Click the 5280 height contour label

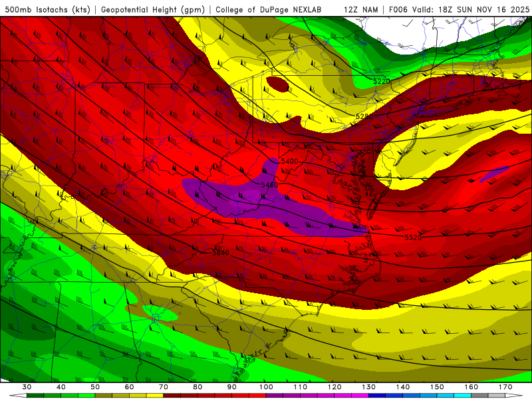pos(364,116)
